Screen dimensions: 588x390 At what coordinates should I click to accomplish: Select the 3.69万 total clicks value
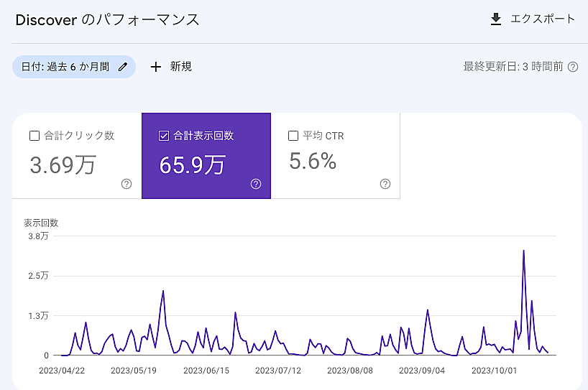pos(63,164)
